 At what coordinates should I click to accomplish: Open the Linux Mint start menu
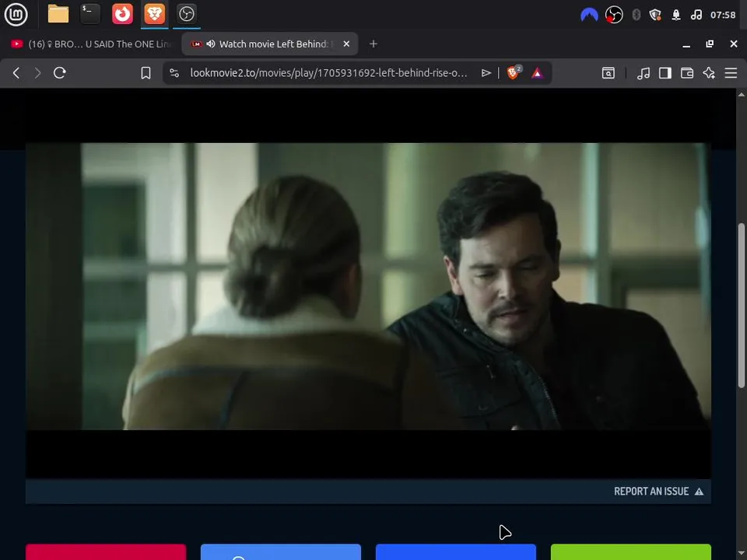(16, 14)
